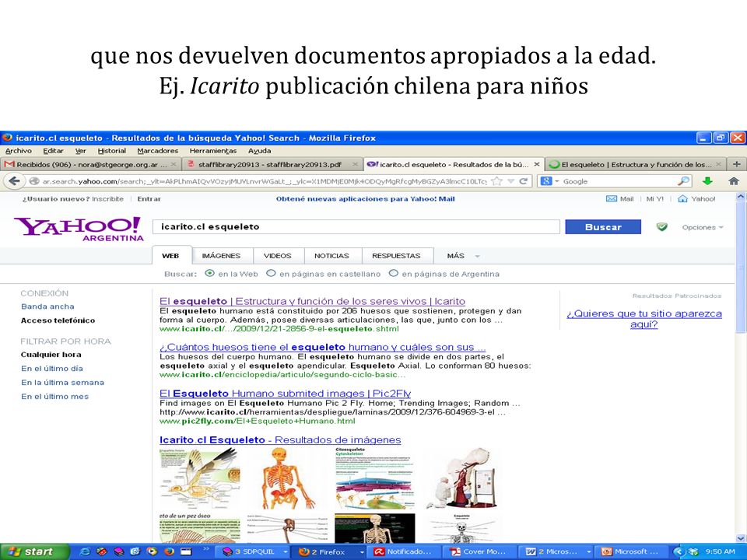The image size is (747, 560).
Task: Open the Windows Media Player quick launch icon
Action: 152,551
